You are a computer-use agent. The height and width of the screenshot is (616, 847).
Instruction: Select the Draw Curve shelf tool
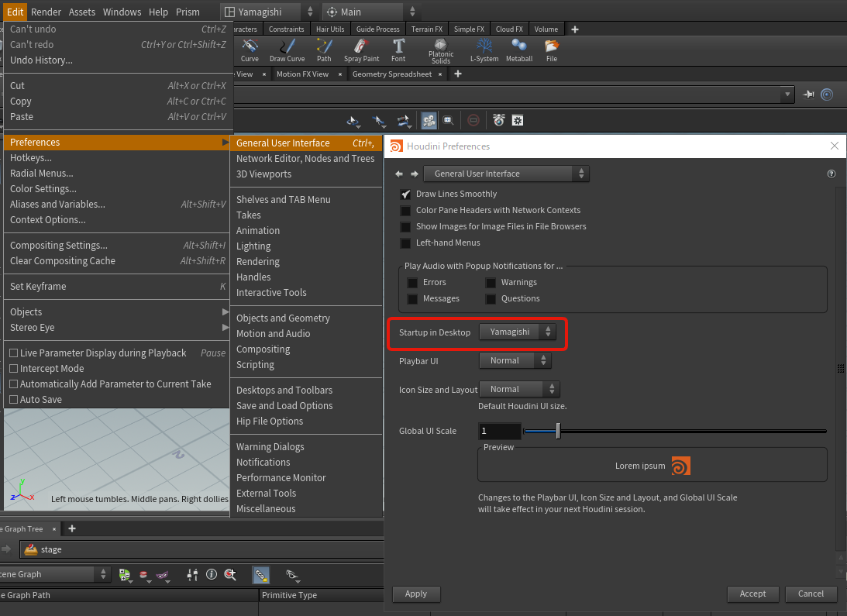pos(287,50)
